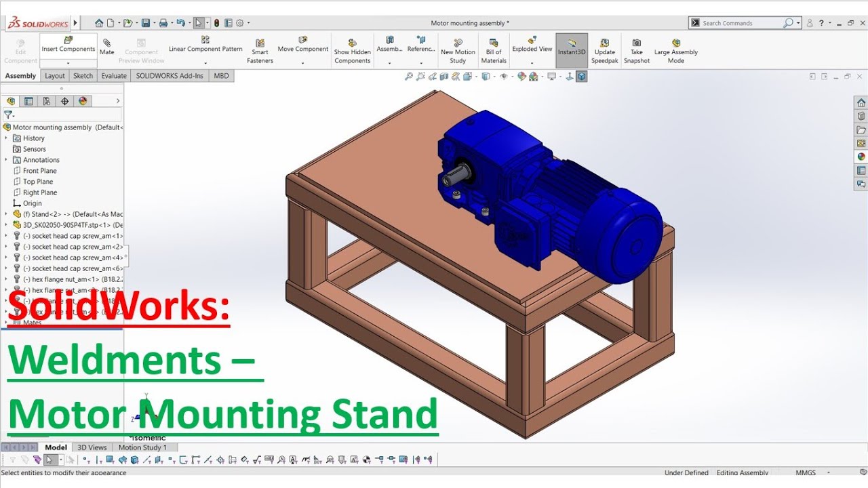The image size is (868, 488).
Task: Switch to the Assembly ribbon tab
Action: [x=20, y=76]
